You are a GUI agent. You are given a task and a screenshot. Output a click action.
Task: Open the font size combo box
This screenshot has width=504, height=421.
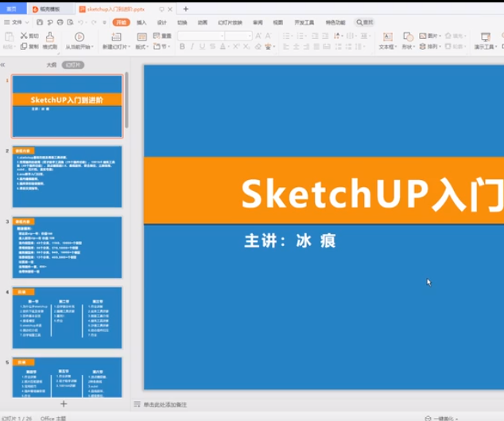tap(238, 36)
